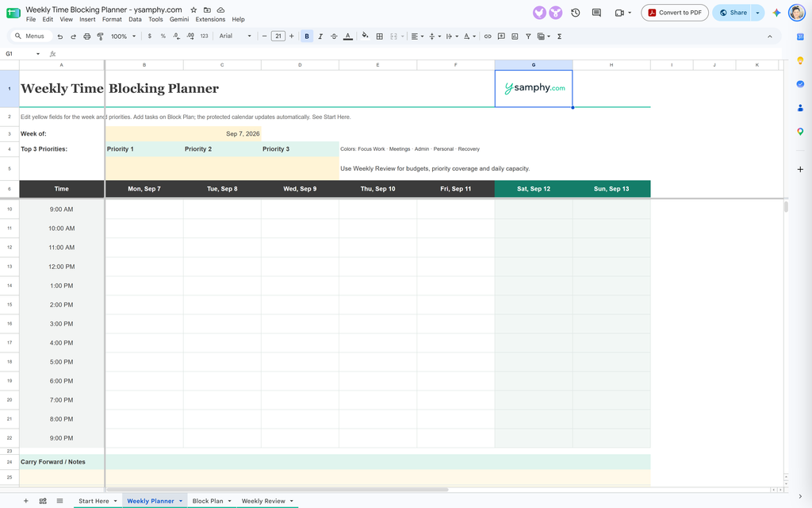Switch to the Start Here sheet tab
Image resolution: width=812 pixels, height=508 pixels.
94,501
